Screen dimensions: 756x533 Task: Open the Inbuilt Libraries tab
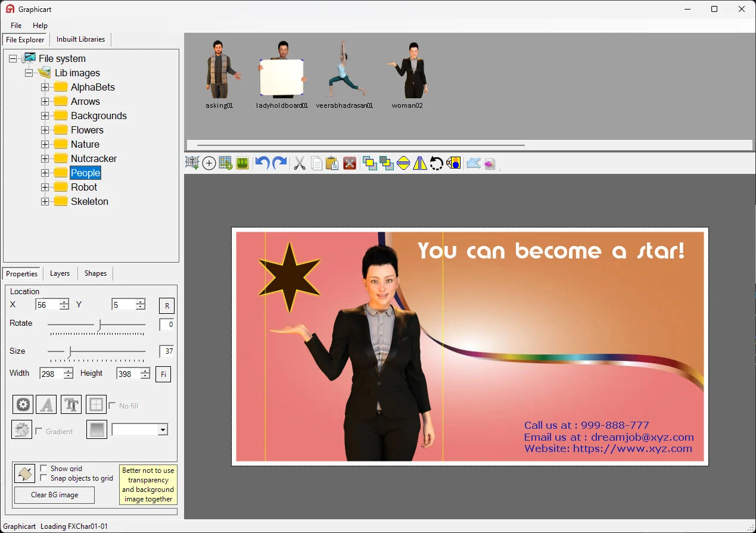click(x=80, y=39)
